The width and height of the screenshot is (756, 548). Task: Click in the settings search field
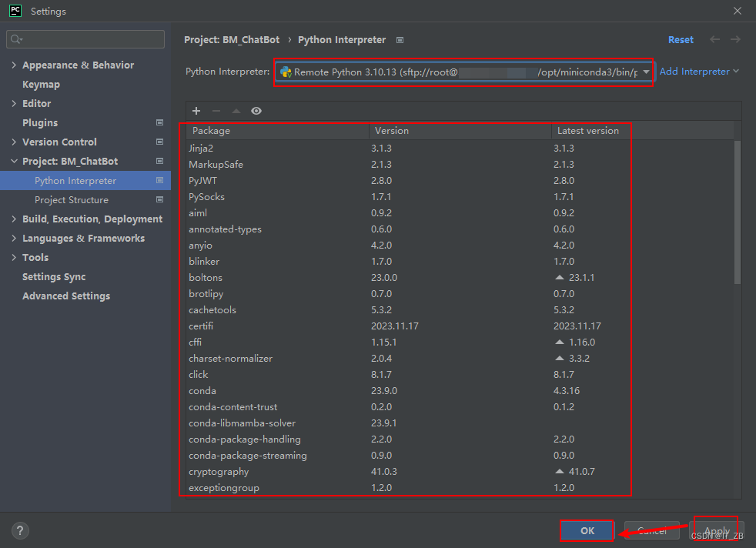(x=85, y=39)
